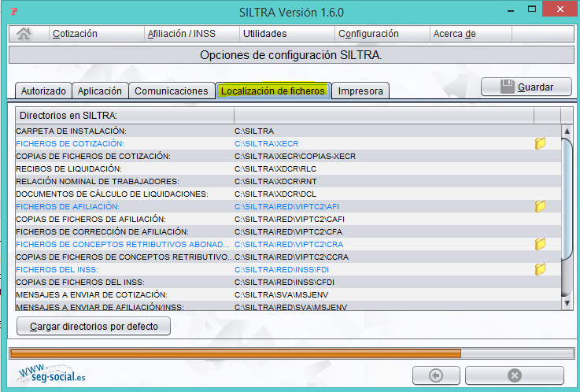Select DOCUMENTOS DE CÁLCULO DE LIQUIDACIONES row

pyautogui.click(x=288, y=194)
